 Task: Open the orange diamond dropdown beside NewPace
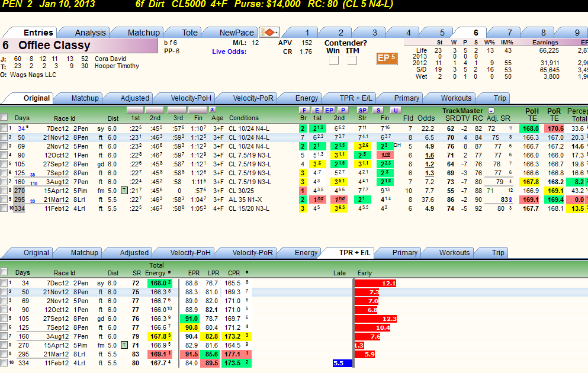269,32
